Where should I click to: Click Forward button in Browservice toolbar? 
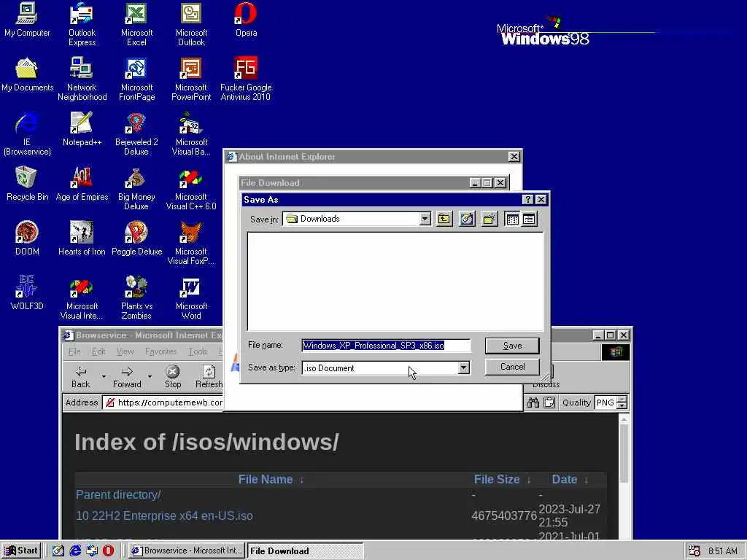click(x=127, y=377)
